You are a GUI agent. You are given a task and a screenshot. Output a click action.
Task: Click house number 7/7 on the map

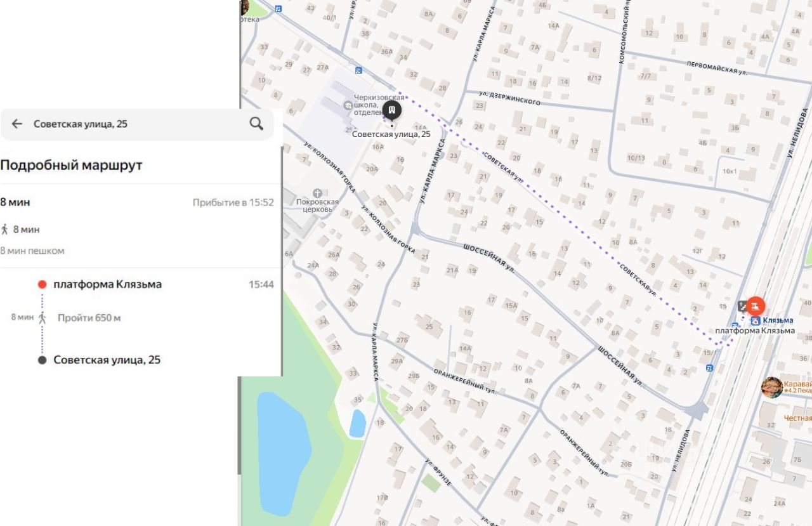[646, 76]
